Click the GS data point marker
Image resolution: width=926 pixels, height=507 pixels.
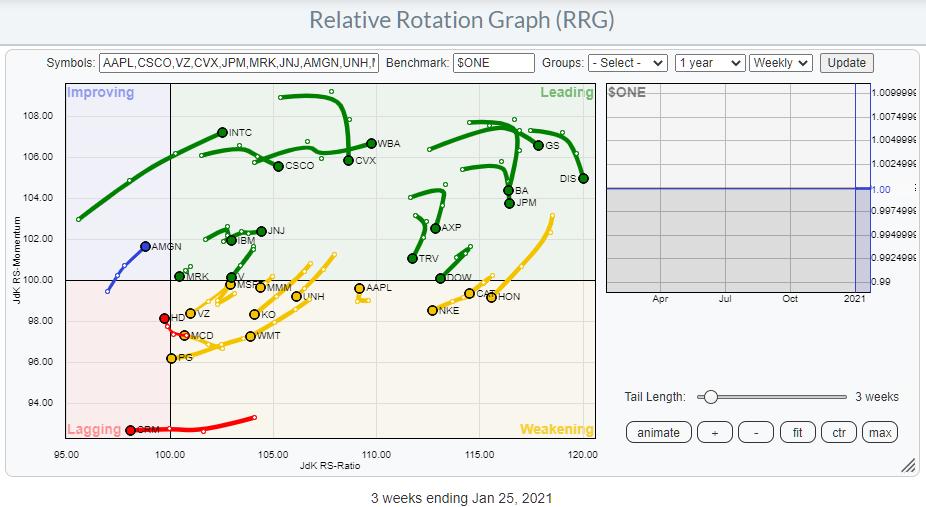[539, 146]
